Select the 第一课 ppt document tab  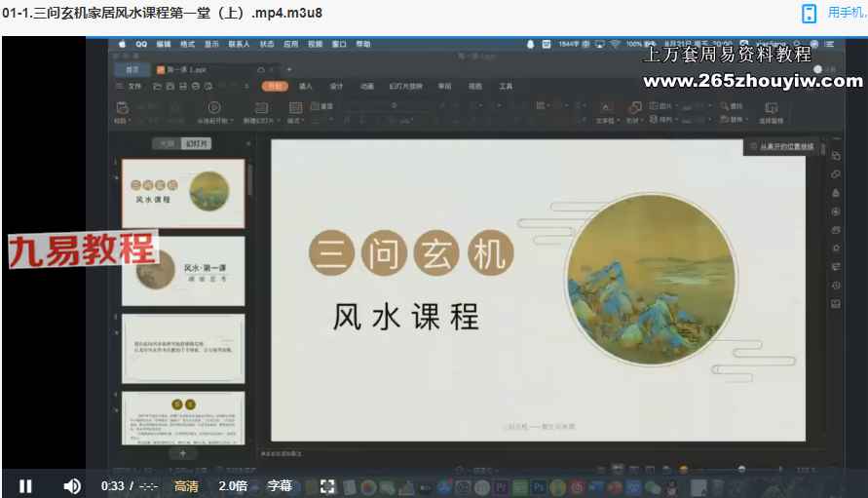click(186, 70)
